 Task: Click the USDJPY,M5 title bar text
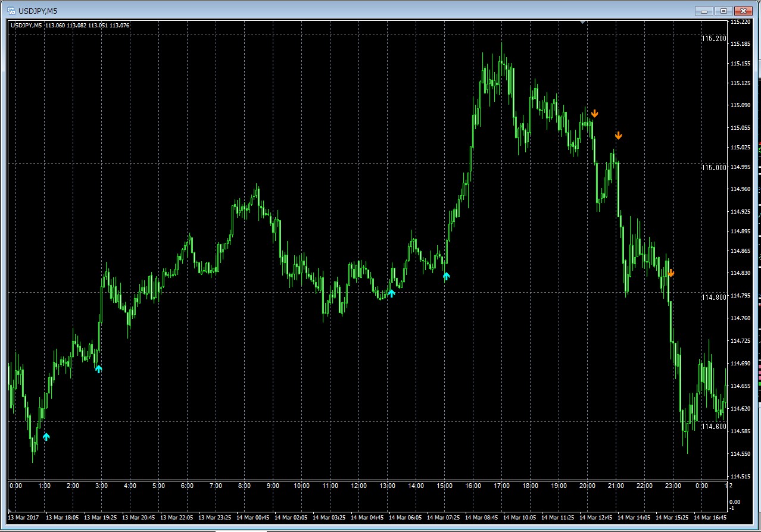coord(38,11)
